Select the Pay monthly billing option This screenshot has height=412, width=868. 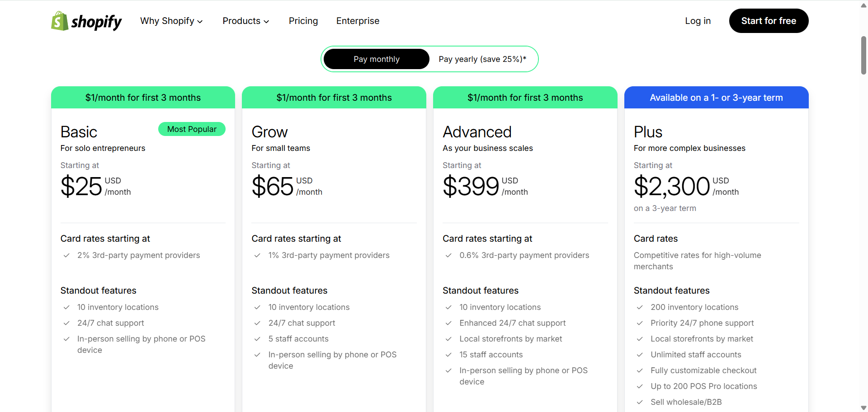pos(376,59)
